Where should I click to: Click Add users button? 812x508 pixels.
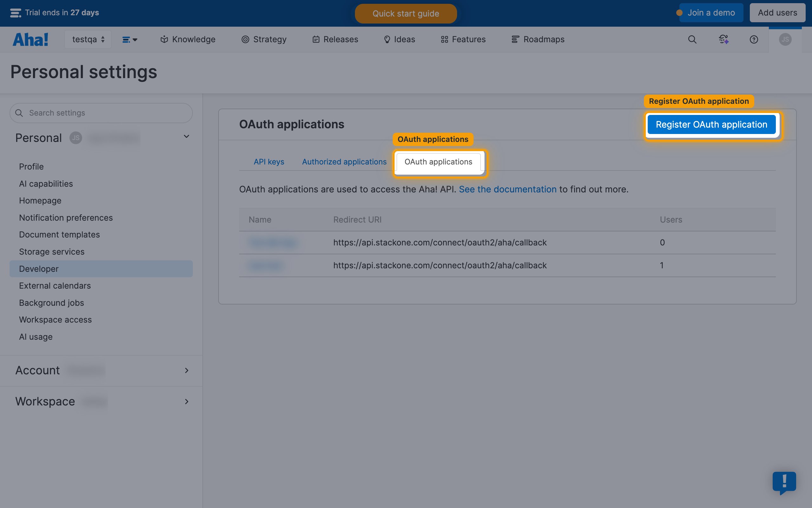point(777,13)
